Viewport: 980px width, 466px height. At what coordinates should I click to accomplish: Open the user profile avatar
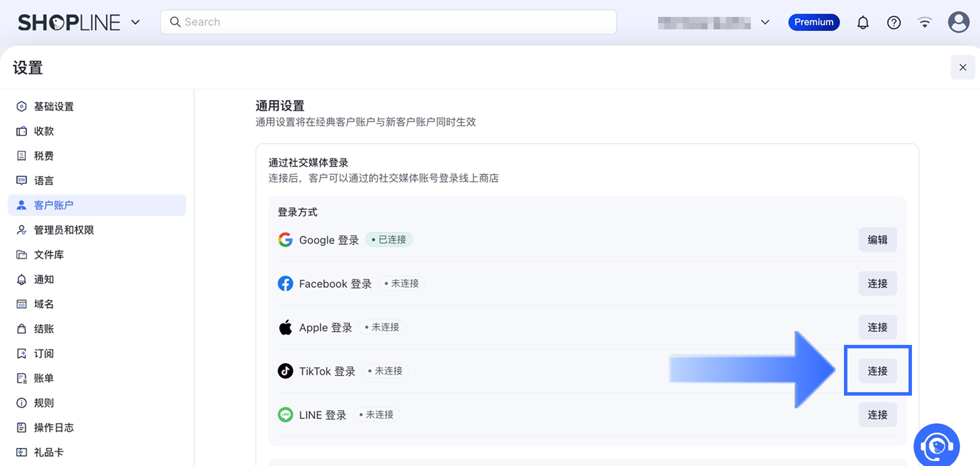point(958,22)
